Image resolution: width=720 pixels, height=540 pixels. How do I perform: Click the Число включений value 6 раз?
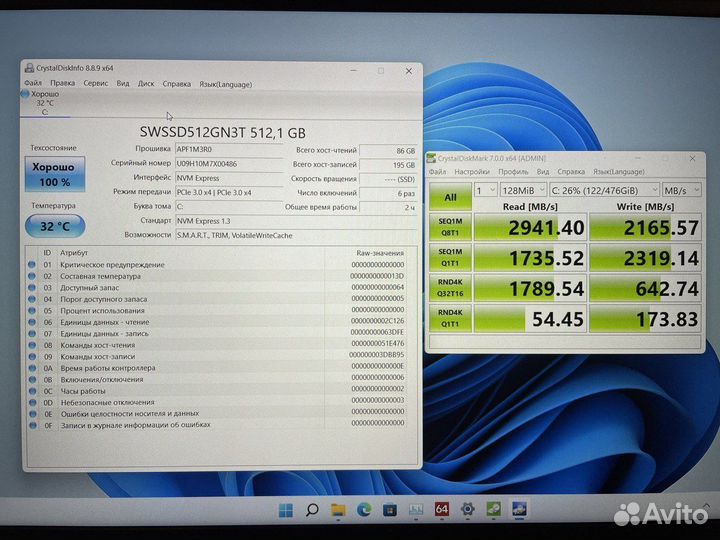(x=388, y=193)
